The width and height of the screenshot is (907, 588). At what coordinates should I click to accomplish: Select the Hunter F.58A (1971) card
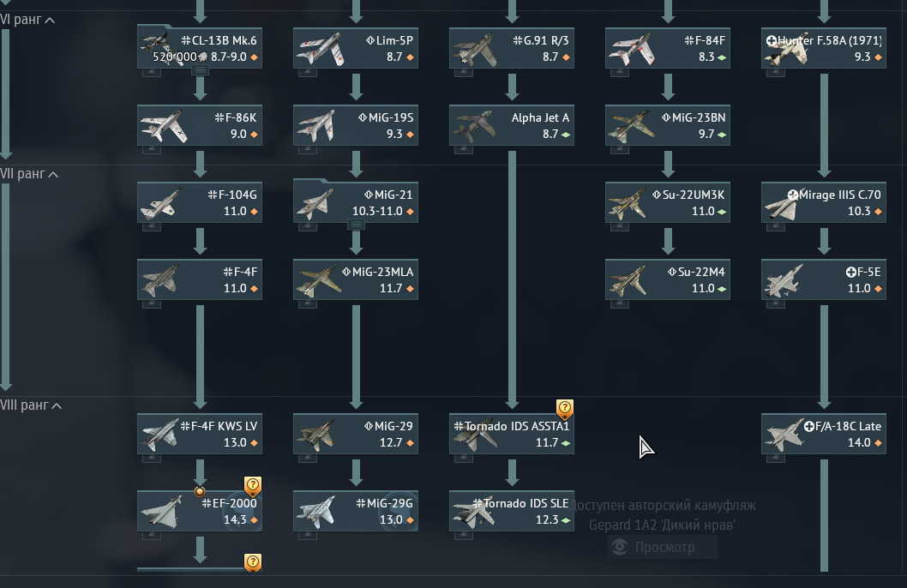[x=824, y=49]
